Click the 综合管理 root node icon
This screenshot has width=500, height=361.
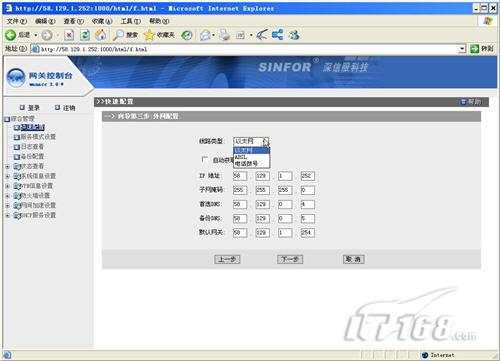7,119
